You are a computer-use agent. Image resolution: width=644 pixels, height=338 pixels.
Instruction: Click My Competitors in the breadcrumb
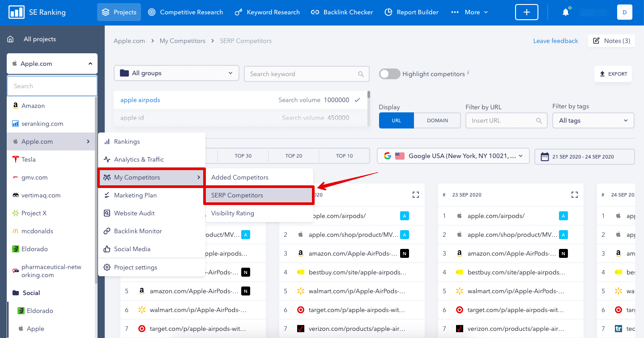[x=183, y=41]
